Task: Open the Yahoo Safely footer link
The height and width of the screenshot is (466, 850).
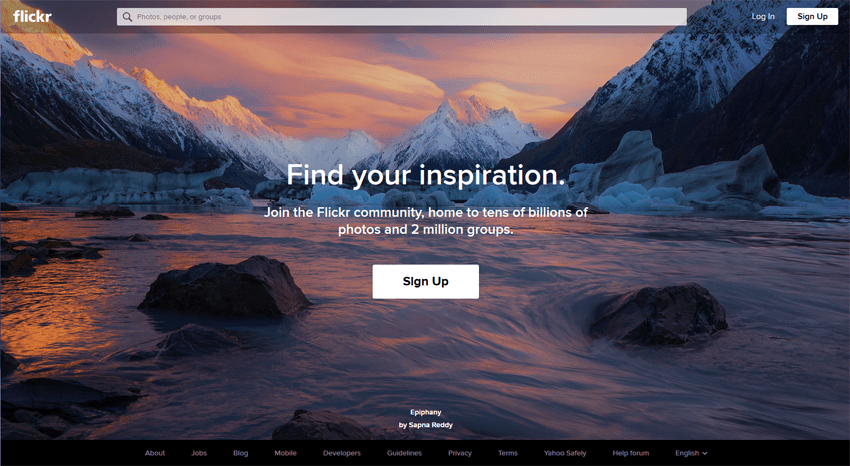Action: 565,453
